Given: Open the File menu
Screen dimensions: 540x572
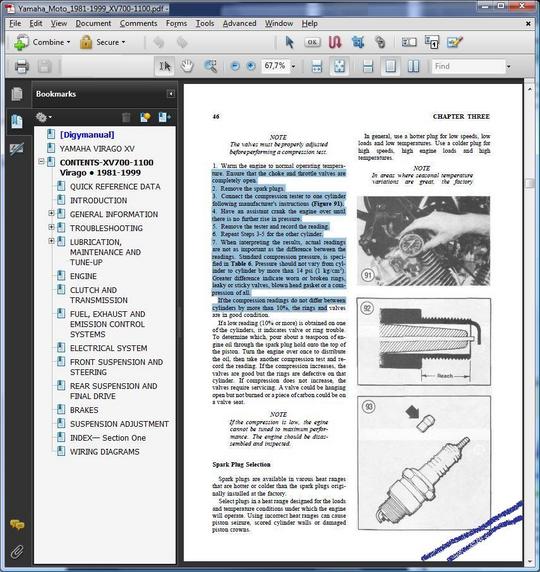Looking at the screenshot, I should coord(15,24).
